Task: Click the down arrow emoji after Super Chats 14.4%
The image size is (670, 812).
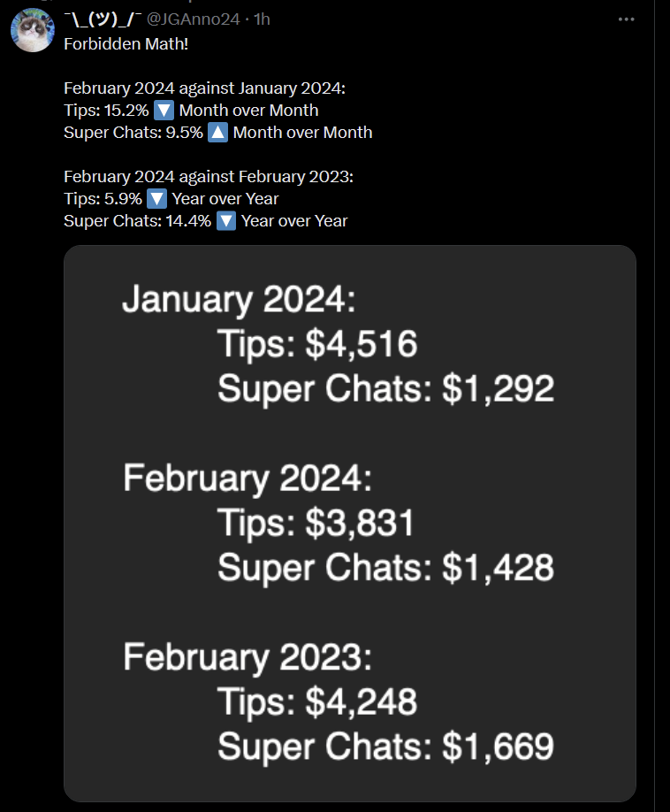Action: [226, 221]
